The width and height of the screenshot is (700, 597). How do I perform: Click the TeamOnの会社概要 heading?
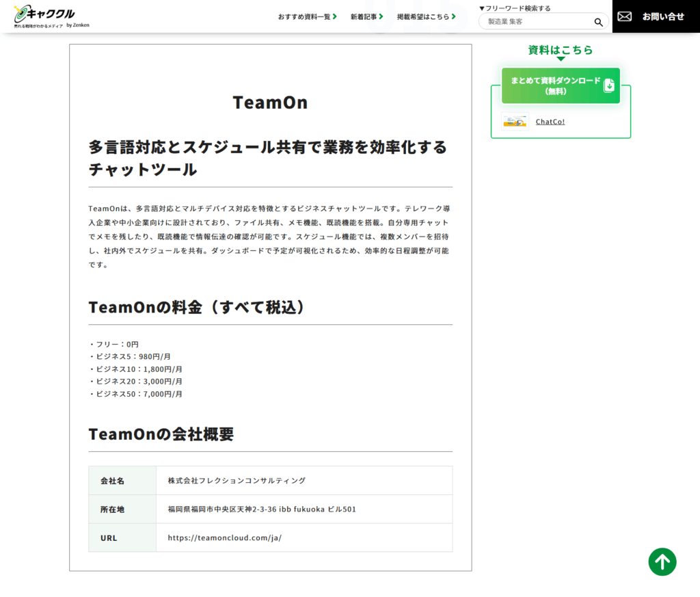click(x=161, y=434)
